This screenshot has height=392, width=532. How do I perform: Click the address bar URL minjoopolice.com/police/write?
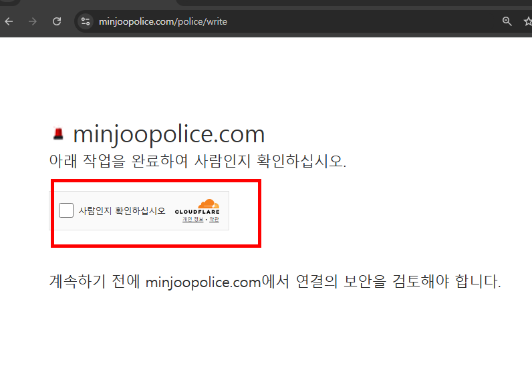(163, 21)
